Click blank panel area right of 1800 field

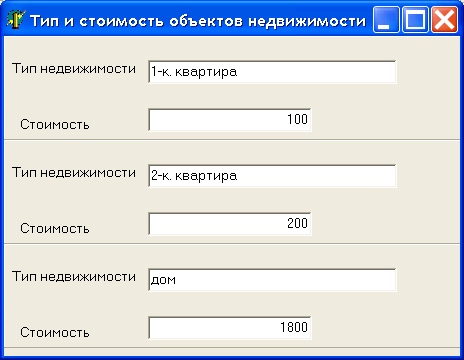(x=385, y=328)
